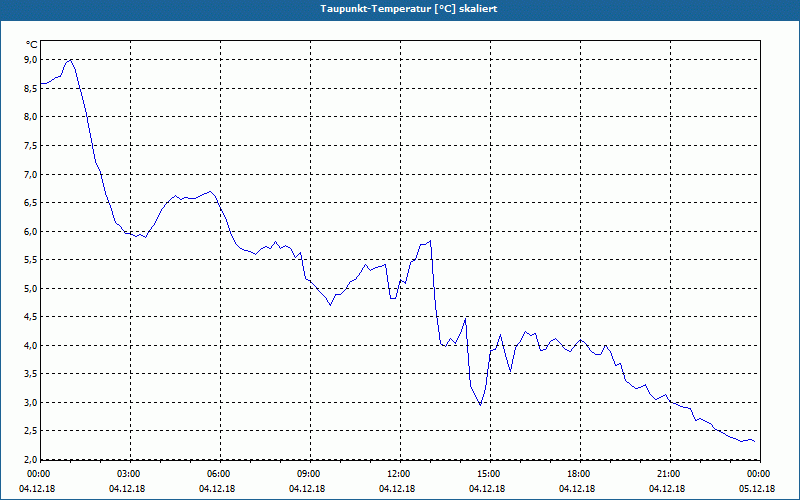Select the 4,5 y-axis value
This screenshot has width=800, height=500.
click(31, 317)
